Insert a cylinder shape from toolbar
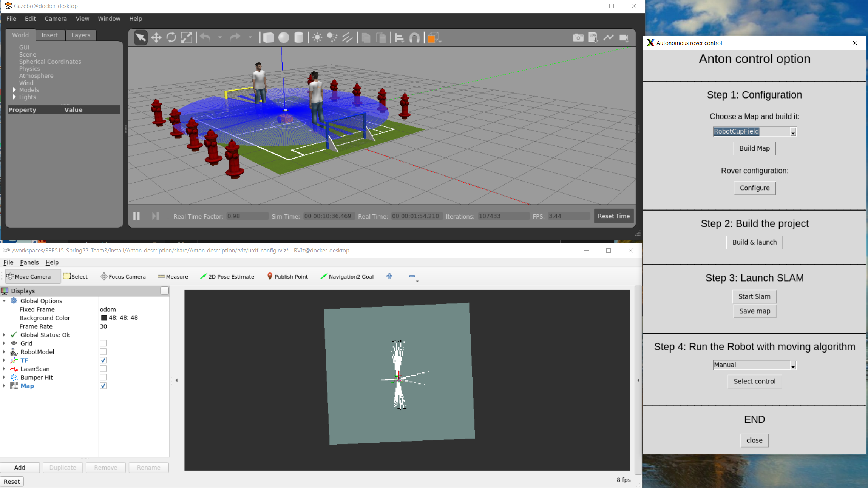868x488 pixels. [298, 38]
